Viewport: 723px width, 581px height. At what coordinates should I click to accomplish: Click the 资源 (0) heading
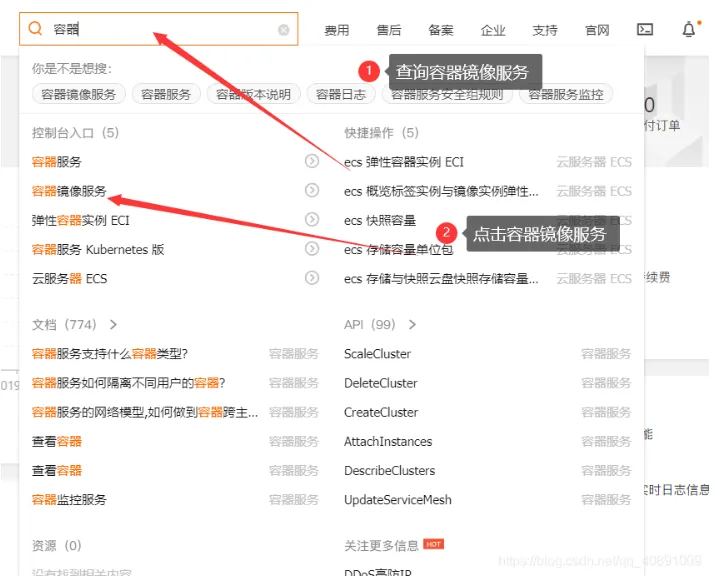pos(57,546)
